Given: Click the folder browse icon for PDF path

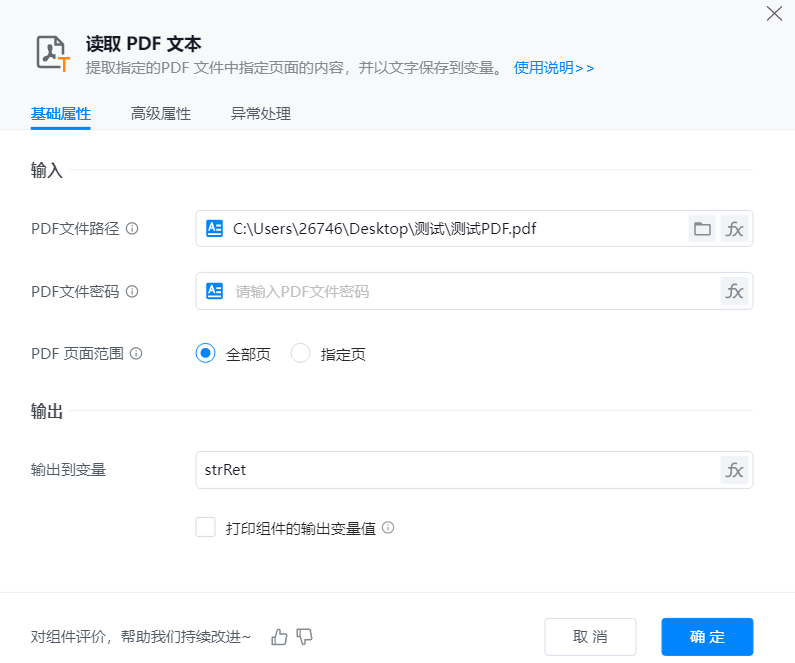Looking at the screenshot, I should point(703,229).
